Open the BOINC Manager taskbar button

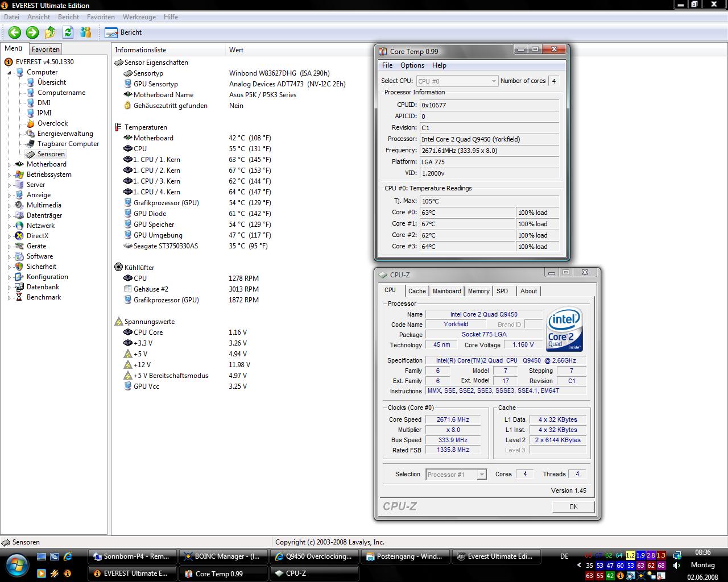click(224, 556)
